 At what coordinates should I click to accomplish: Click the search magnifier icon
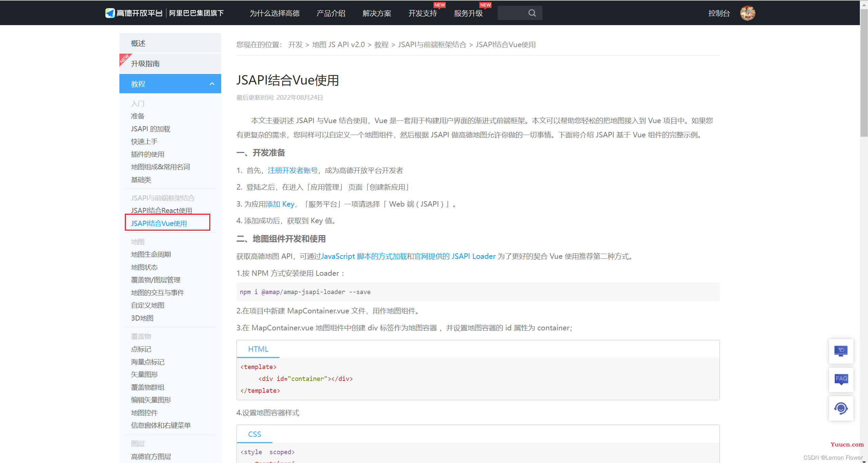click(532, 13)
